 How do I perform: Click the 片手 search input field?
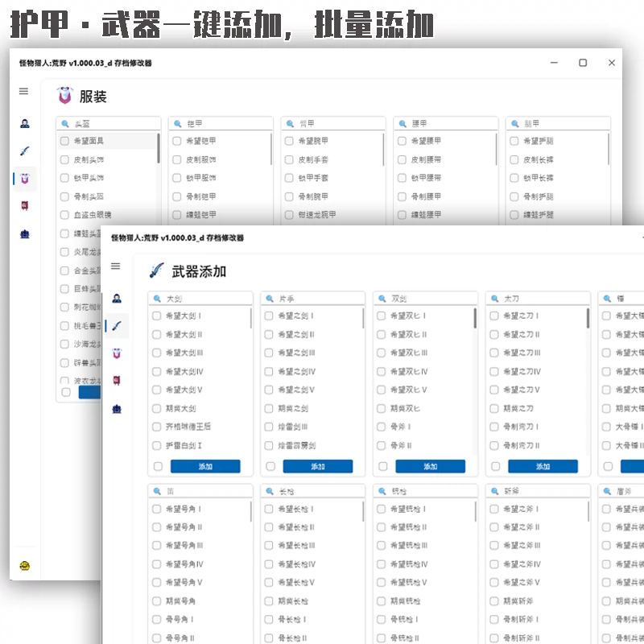(313, 299)
